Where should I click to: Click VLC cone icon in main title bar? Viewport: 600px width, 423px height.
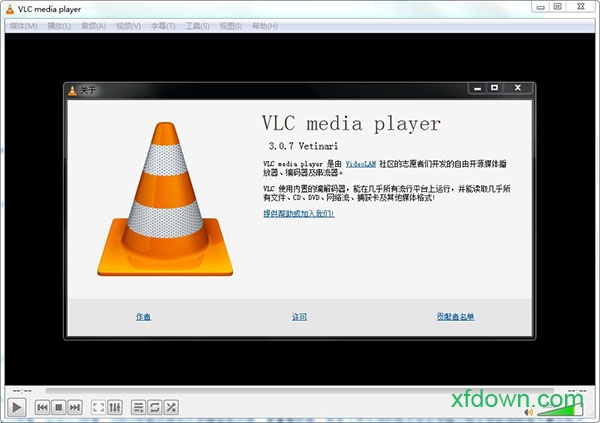coord(10,9)
